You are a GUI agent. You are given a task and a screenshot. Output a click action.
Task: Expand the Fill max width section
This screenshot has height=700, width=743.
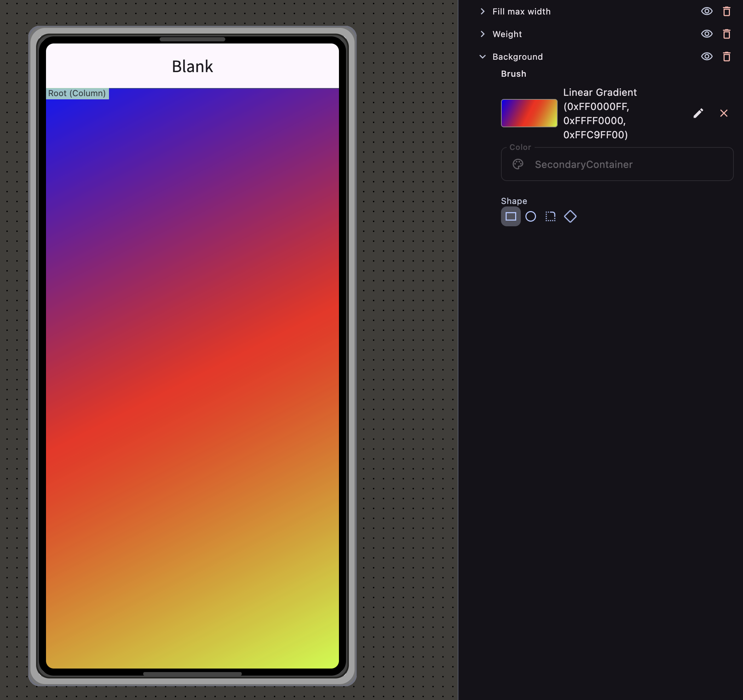[483, 12]
